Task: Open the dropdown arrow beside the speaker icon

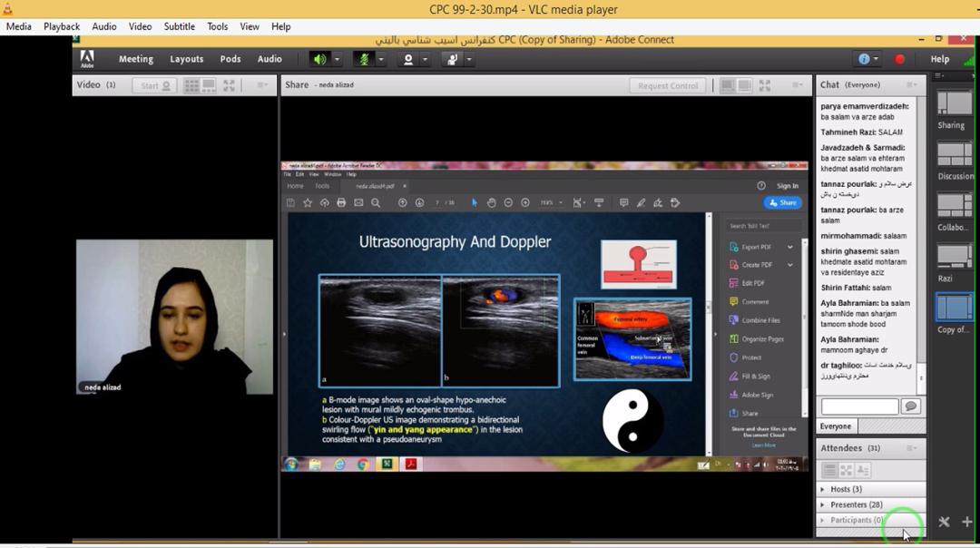Action: 337,59
